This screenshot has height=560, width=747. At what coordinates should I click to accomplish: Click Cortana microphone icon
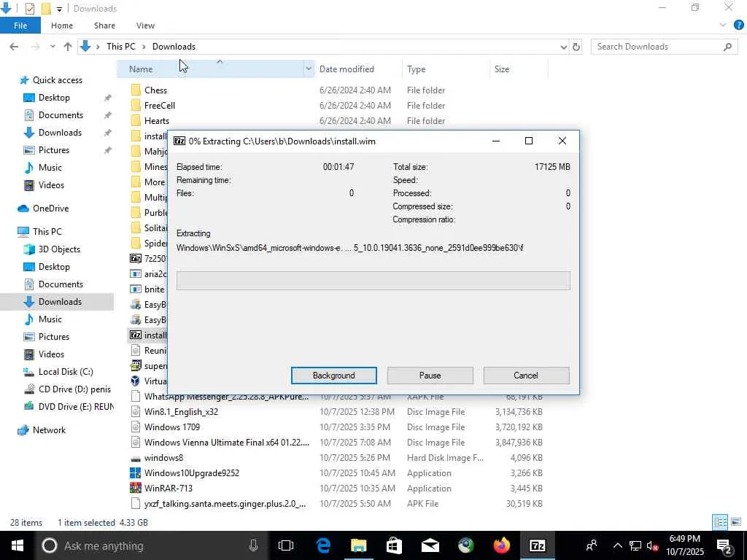point(253,545)
